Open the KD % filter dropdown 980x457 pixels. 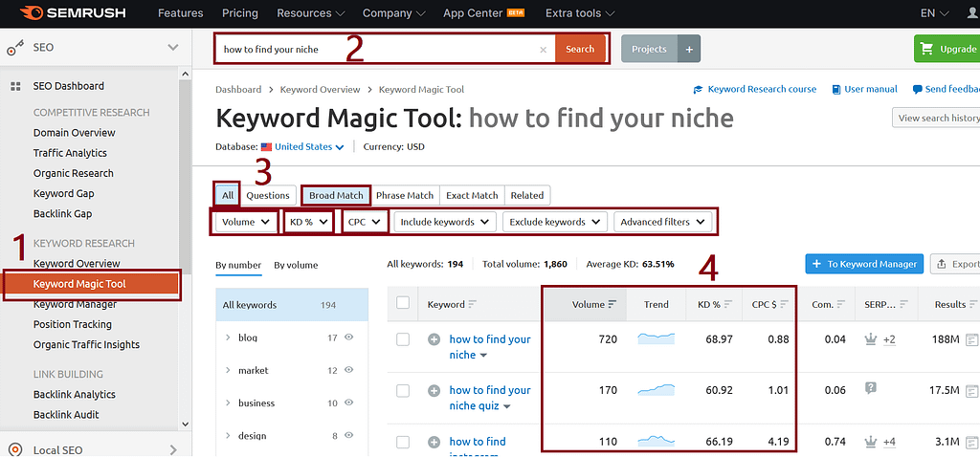point(309,222)
